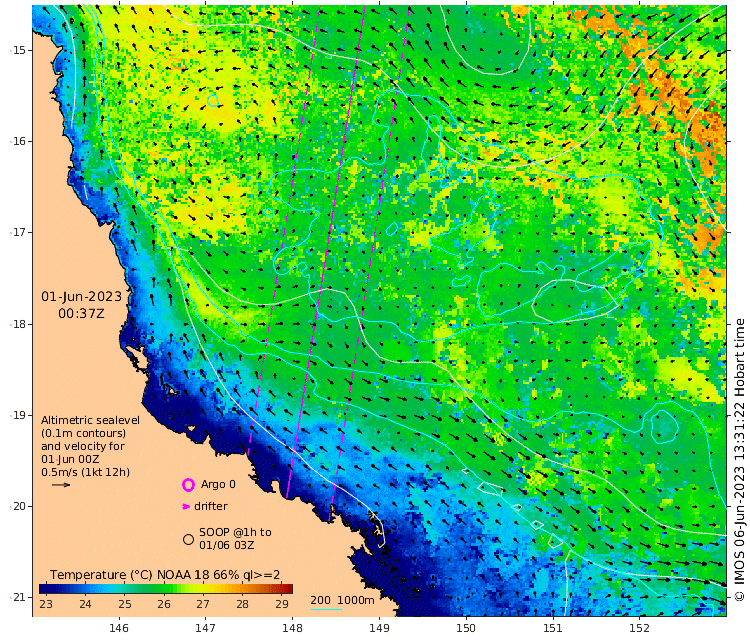Click the Temperature NOAA 18 colorbar title

[x=165, y=574]
